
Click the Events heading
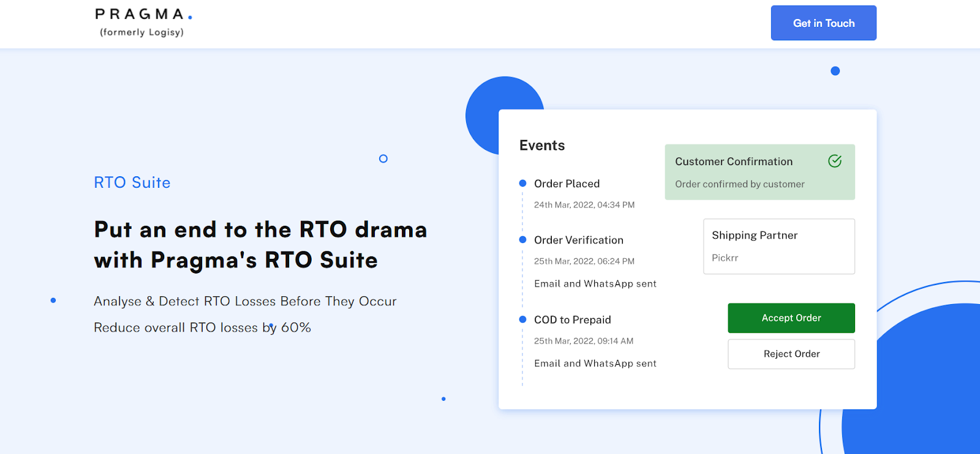[x=542, y=146]
